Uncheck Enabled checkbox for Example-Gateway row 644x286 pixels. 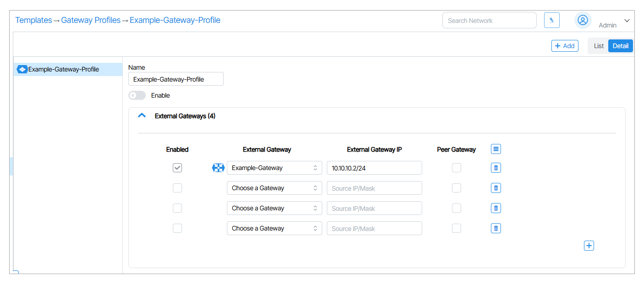click(177, 168)
